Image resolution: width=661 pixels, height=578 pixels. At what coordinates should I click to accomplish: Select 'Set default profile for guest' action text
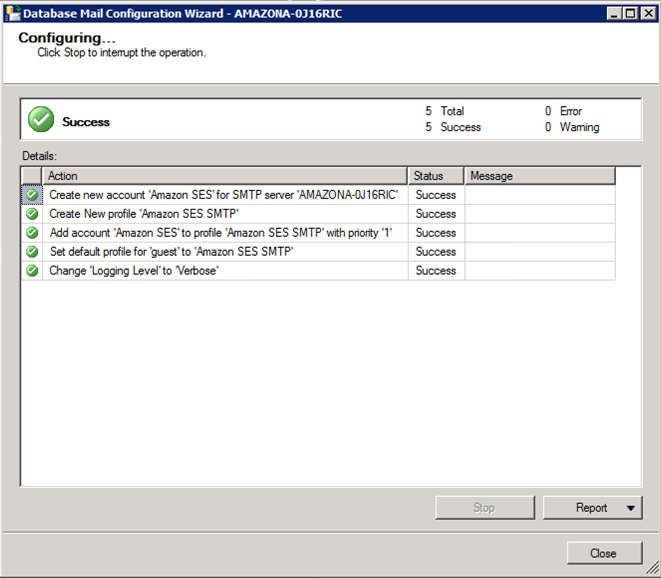click(x=172, y=252)
